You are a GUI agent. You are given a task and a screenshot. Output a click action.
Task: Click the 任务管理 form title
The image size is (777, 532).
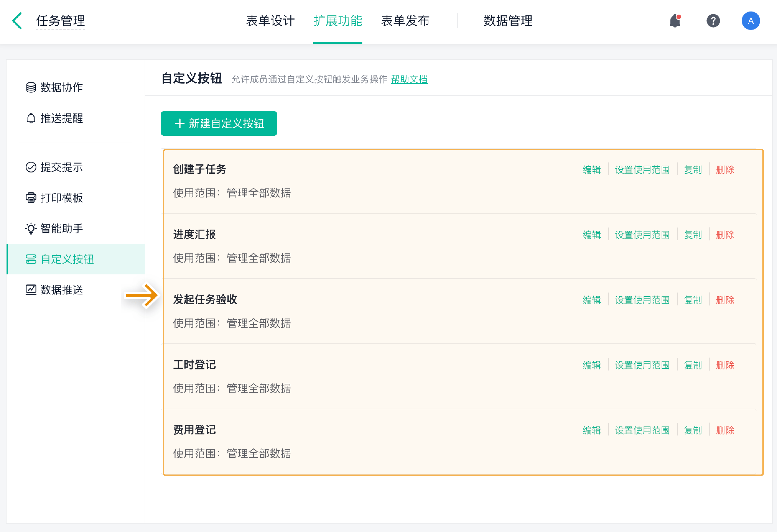(61, 21)
